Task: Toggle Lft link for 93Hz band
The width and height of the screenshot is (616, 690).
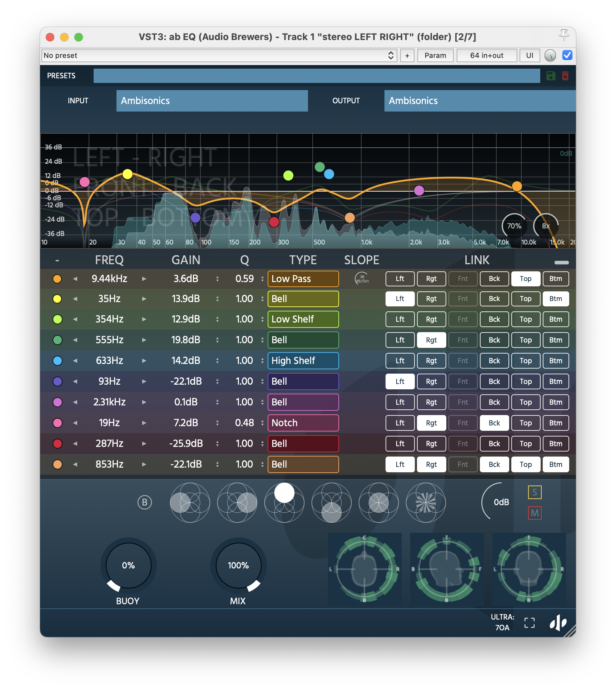Action: (x=400, y=381)
